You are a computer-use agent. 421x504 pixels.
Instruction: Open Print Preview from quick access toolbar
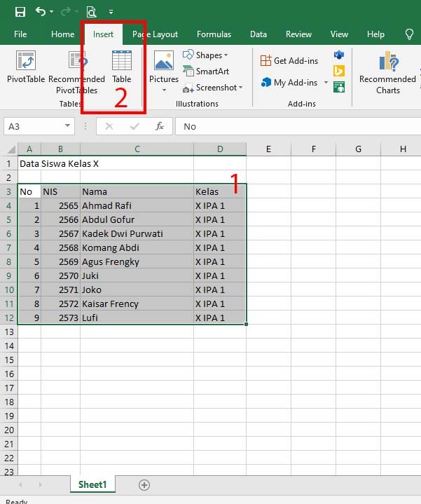point(92,12)
